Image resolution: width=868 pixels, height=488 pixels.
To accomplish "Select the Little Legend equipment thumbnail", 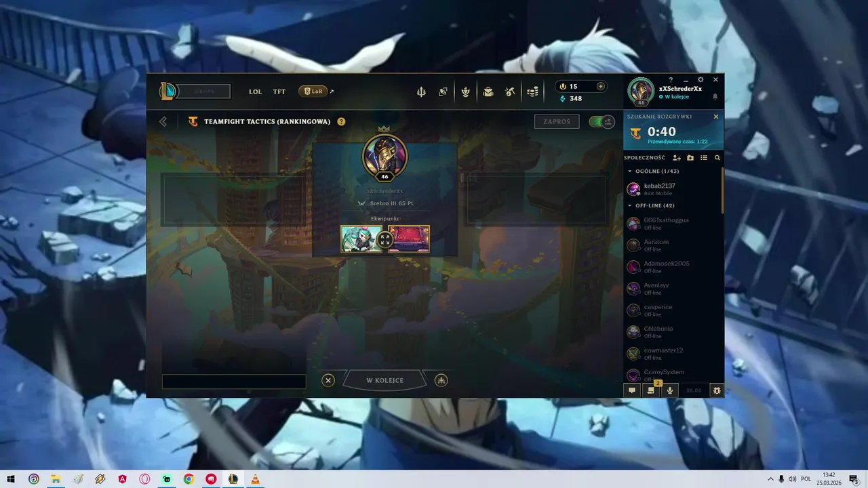I will [x=362, y=239].
